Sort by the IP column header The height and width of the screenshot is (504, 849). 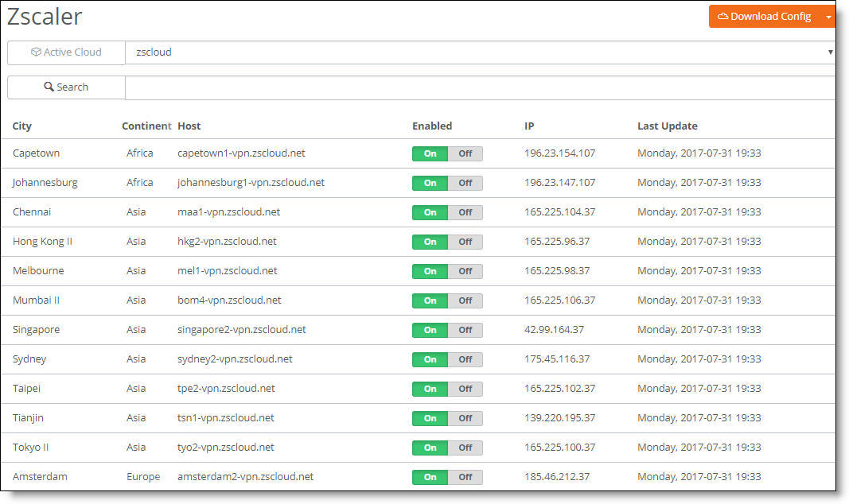click(529, 126)
